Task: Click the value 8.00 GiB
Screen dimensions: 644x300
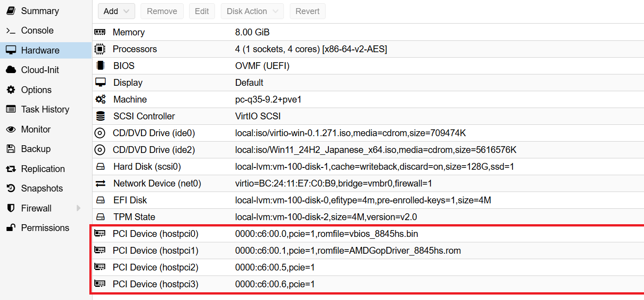Action: tap(253, 32)
